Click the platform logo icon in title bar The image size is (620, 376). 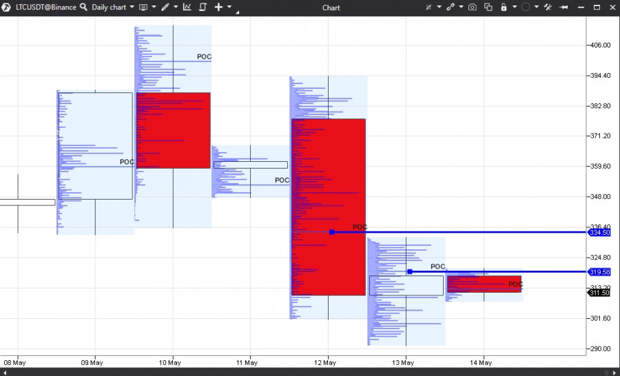click(6, 7)
